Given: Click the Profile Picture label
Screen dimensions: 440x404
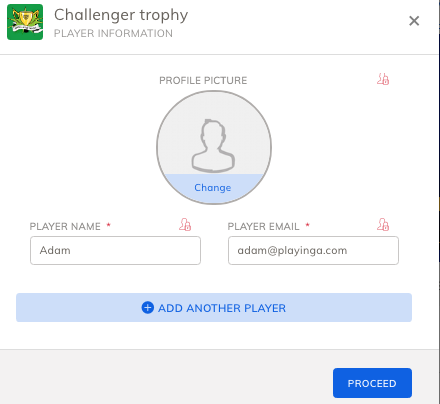Looking at the screenshot, I should 203,80.
